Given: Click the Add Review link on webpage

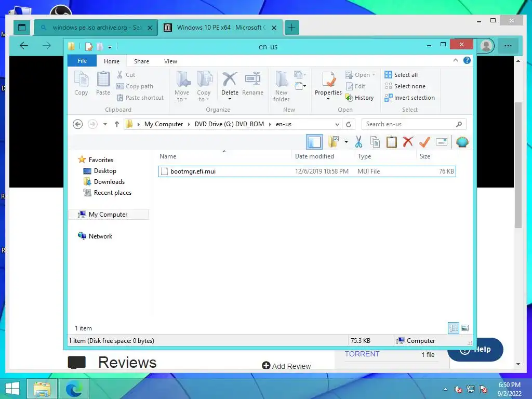Looking at the screenshot, I should pos(286,366).
